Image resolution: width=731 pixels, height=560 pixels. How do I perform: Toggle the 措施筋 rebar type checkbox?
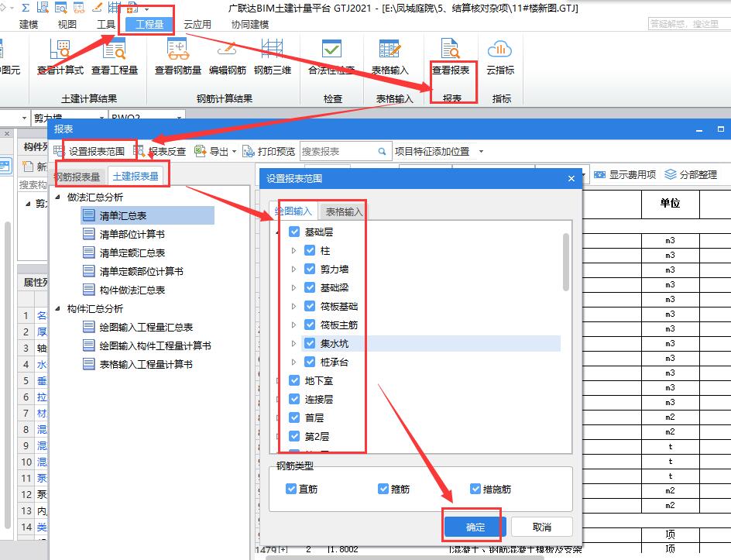click(475, 489)
